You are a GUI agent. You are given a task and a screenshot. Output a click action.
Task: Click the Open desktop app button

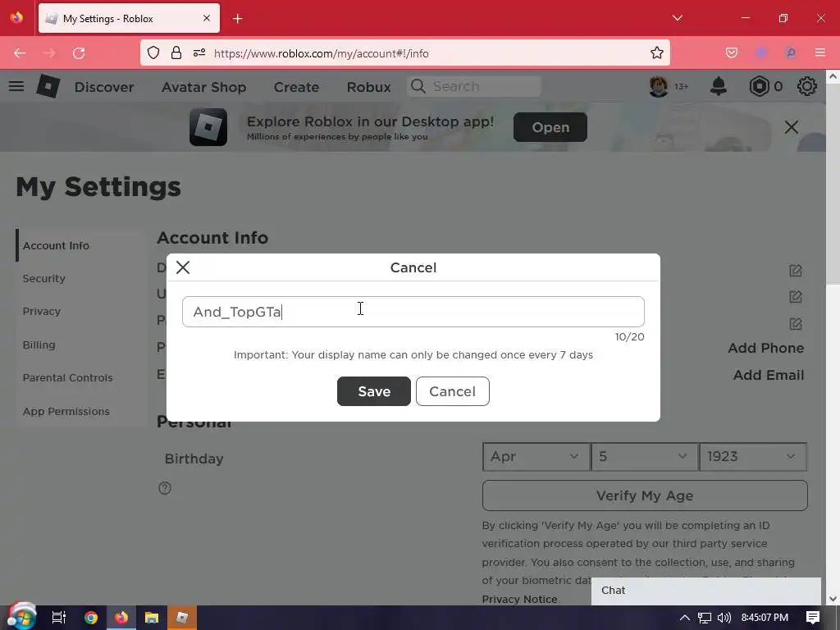[550, 127]
